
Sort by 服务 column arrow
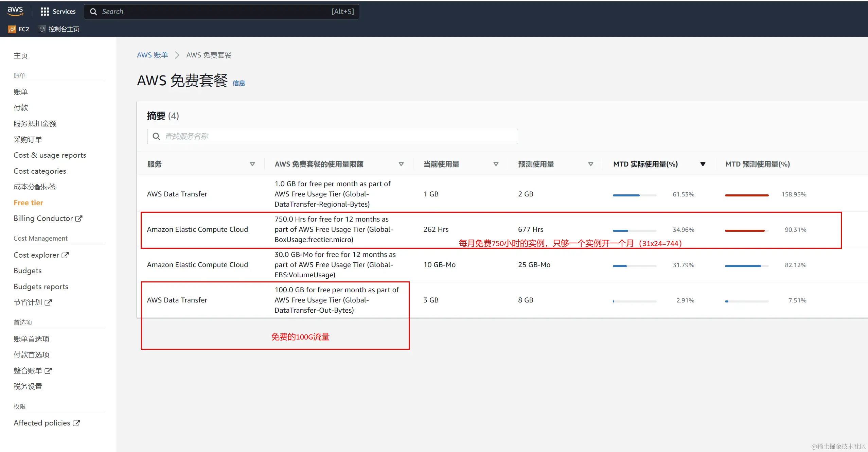(x=252, y=164)
